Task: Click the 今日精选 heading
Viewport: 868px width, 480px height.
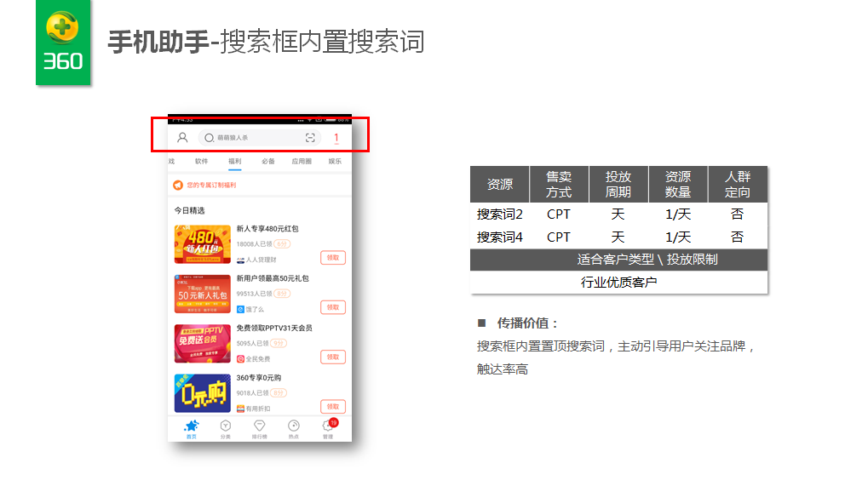Action: pos(189,211)
